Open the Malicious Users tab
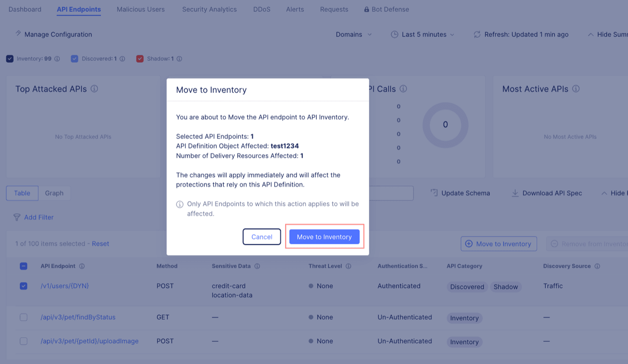628x364 pixels. coord(140,9)
